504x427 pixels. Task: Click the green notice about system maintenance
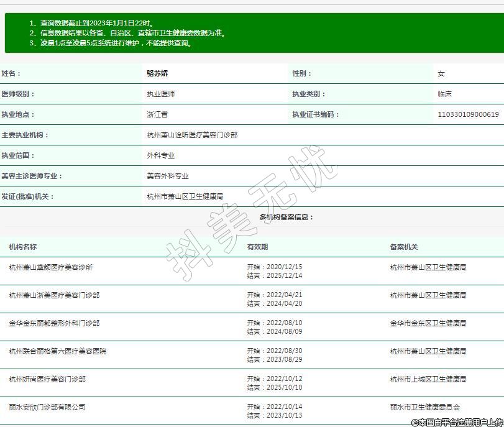[x=112, y=44]
